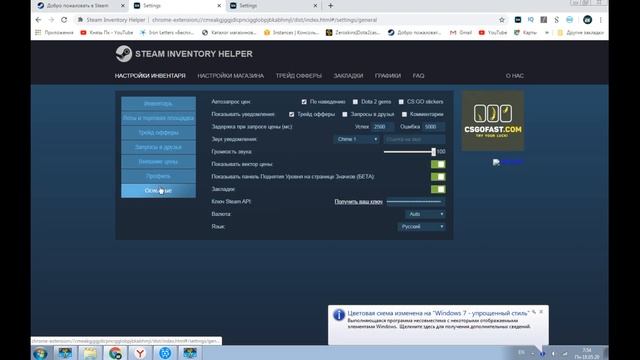Toggle the Закладки switch
This screenshot has width=640, height=360.
point(438,189)
